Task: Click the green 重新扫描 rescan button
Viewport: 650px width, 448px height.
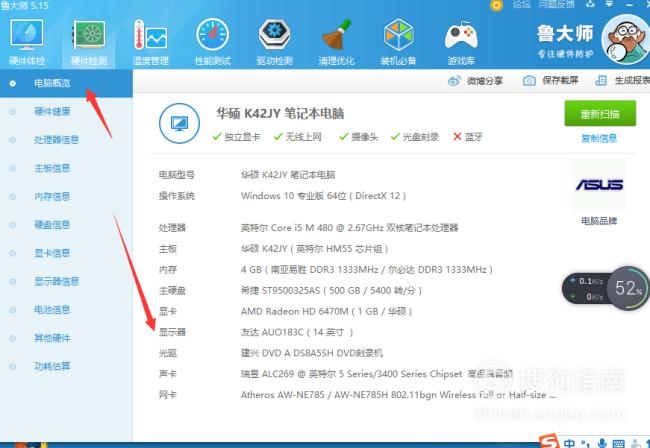Action: 600,113
